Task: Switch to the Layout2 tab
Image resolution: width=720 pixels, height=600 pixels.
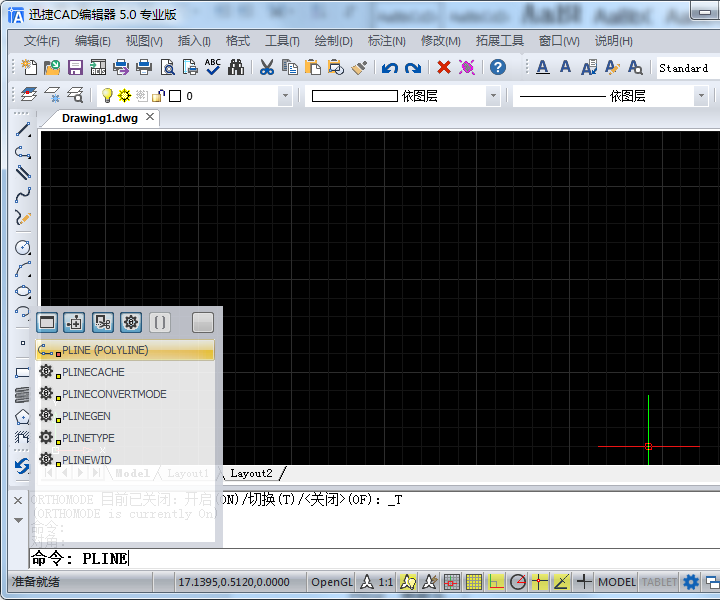Action: [251, 473]
